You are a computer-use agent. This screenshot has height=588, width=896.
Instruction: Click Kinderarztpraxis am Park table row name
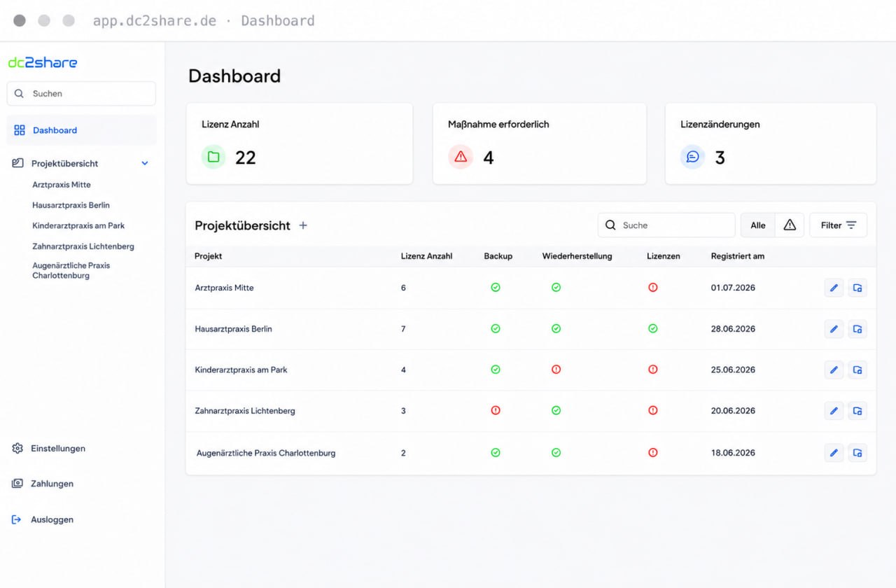[241, 370]
